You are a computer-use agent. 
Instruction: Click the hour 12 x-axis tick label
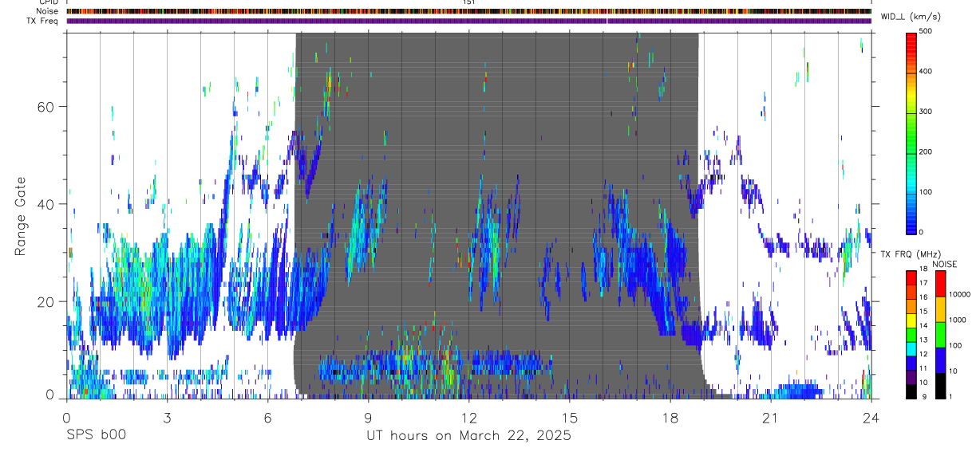point(468,417)
